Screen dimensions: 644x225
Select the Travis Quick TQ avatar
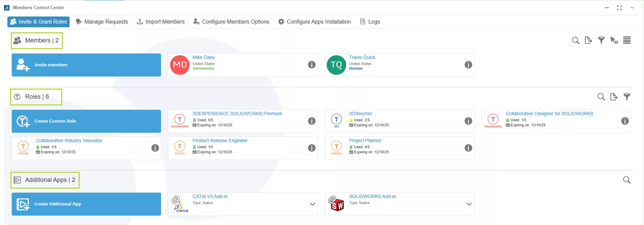[x=336, y=65]
